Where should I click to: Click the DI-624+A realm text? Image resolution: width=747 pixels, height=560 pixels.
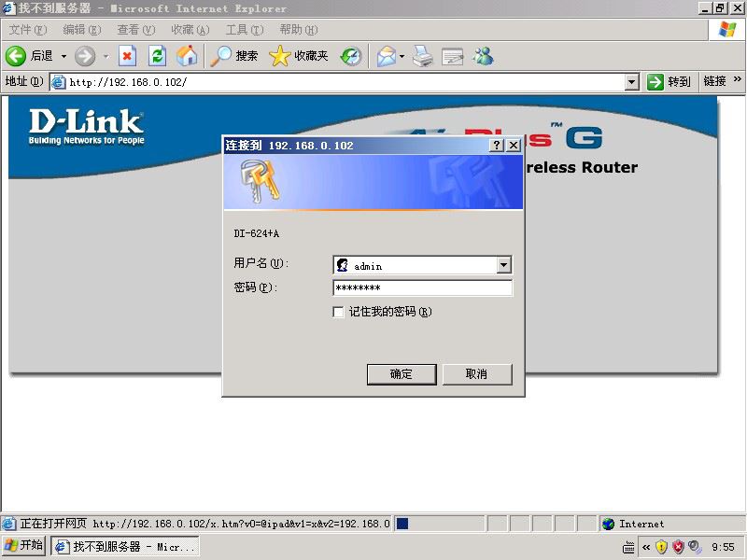click(x=256, y=233)
